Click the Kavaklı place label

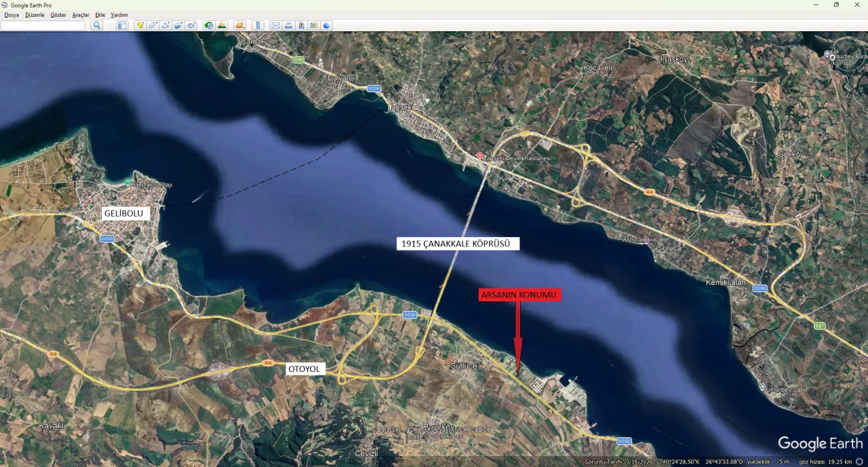click(x=52, y=426)
